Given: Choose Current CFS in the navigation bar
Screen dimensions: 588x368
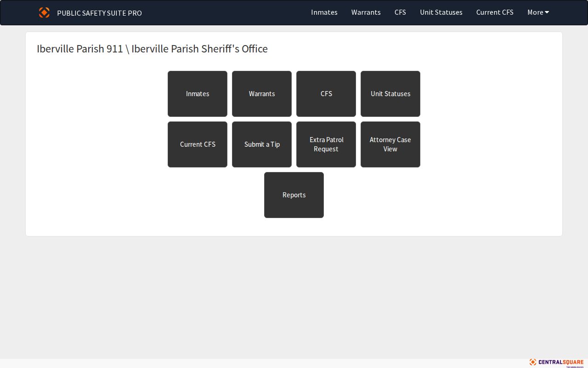Looking at the screenshot, I should (x=495, y=12).
